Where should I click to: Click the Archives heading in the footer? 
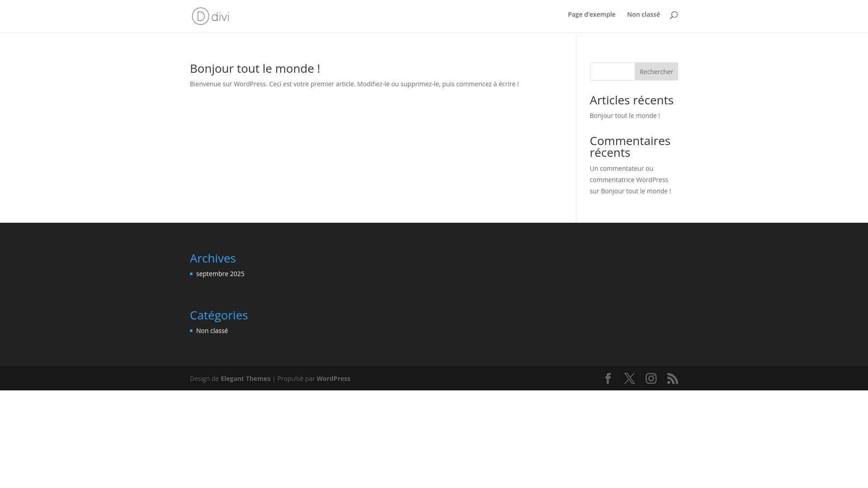click(x=212, y=258)
